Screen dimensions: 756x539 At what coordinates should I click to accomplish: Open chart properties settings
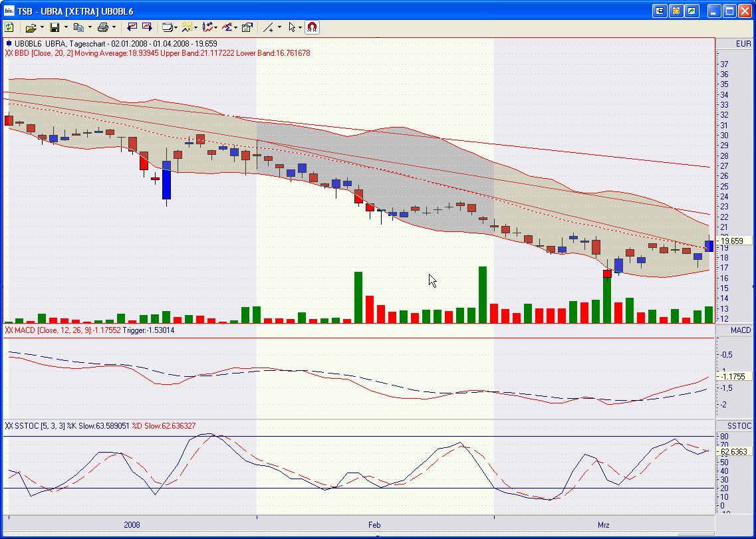click(247, 27)
